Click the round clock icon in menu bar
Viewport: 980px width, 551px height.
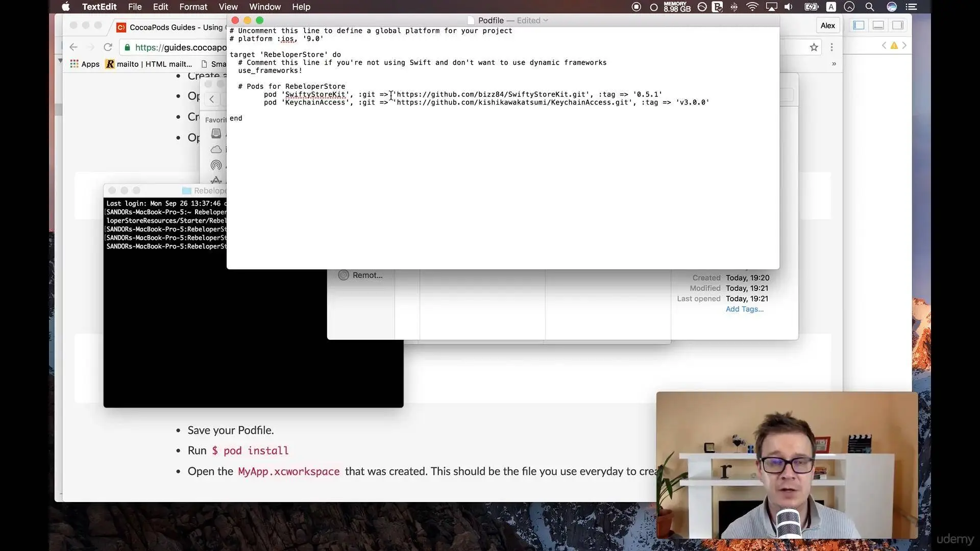point(849,7)
